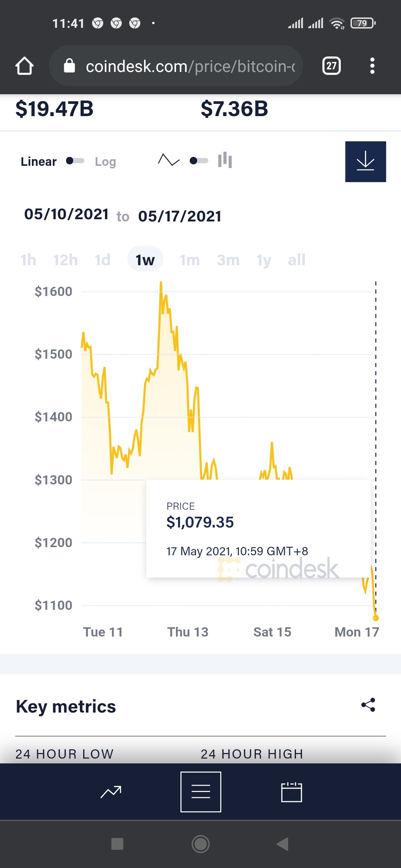This screenshot has width=401, height=868.
Task: Select the 1m time range tab
Action: pos(190,260)
